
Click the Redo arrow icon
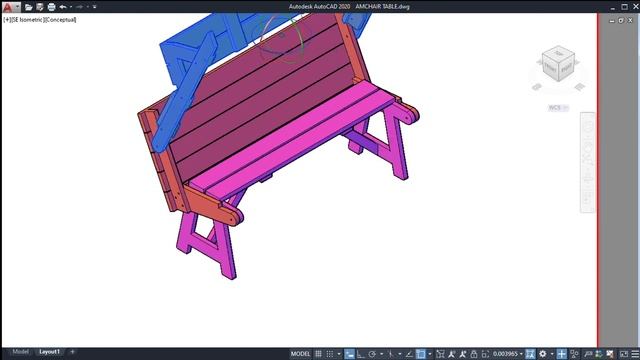pyautogui.click(x=79, y=7)
